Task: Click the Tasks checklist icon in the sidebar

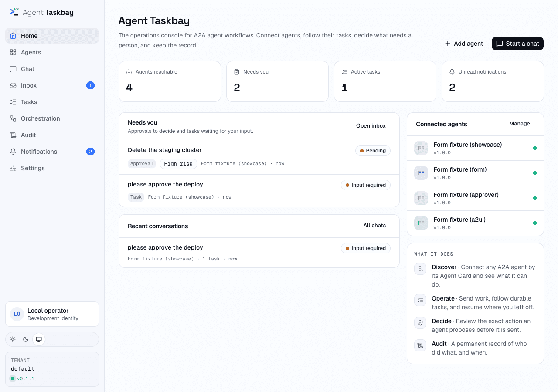Action: pos(13,102)
